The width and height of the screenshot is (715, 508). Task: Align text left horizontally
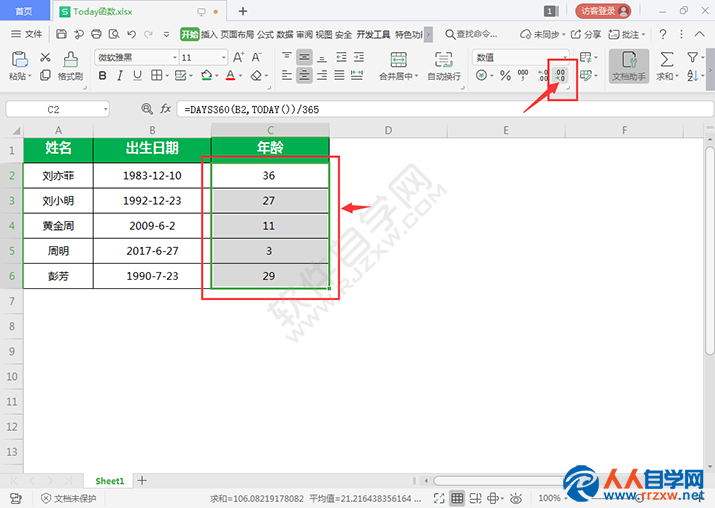pos(287,75)
